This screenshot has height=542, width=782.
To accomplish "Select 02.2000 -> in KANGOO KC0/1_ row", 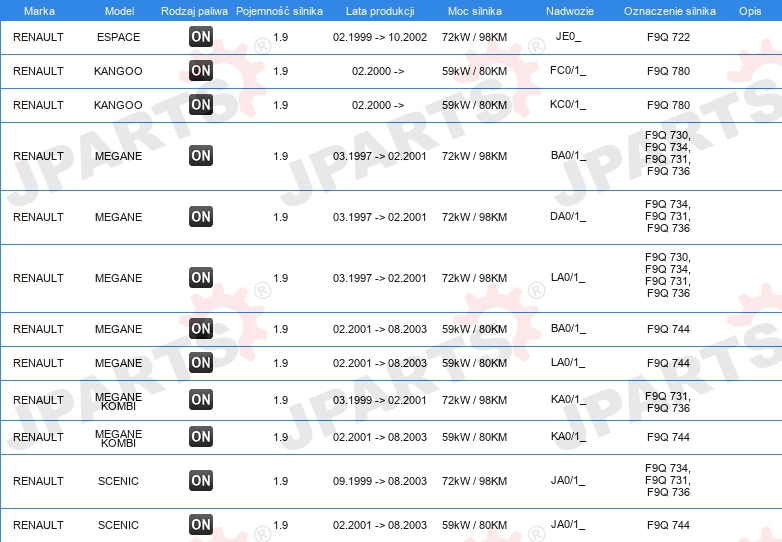I will (x=378, y=105).
